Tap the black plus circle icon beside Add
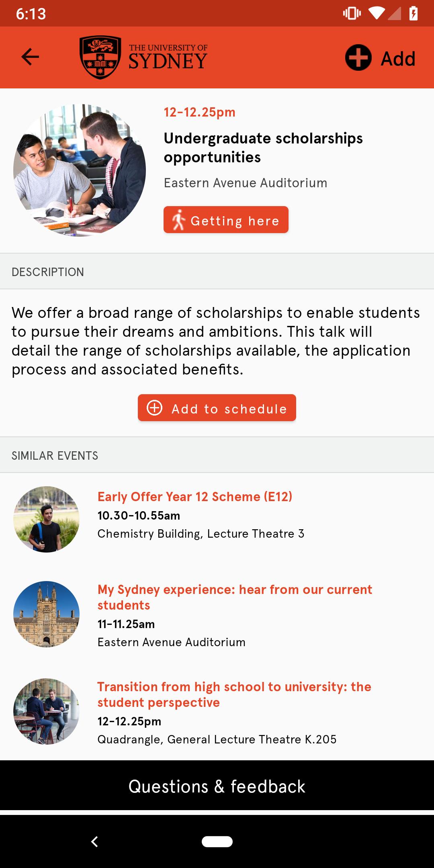 click(x=358, y=57)
